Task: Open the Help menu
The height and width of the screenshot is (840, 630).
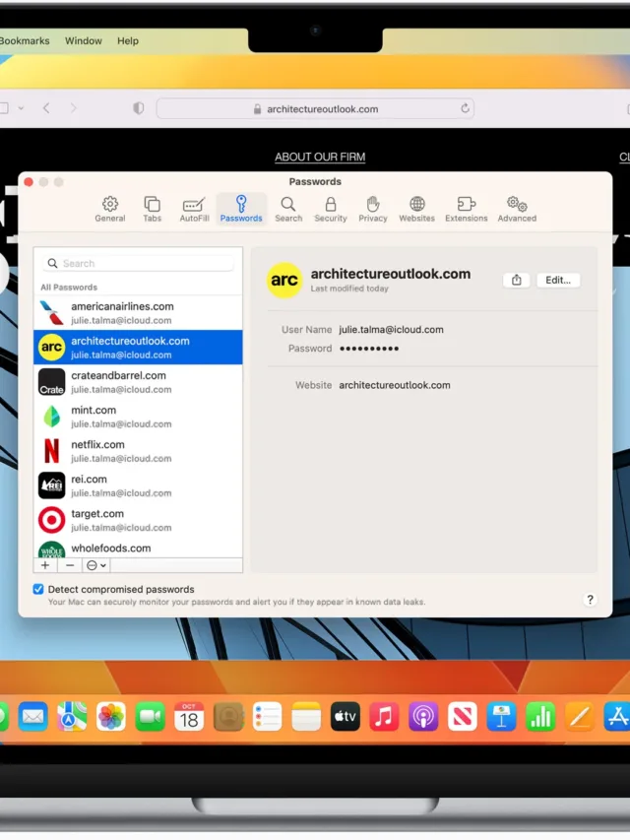Action: point(128,40)
